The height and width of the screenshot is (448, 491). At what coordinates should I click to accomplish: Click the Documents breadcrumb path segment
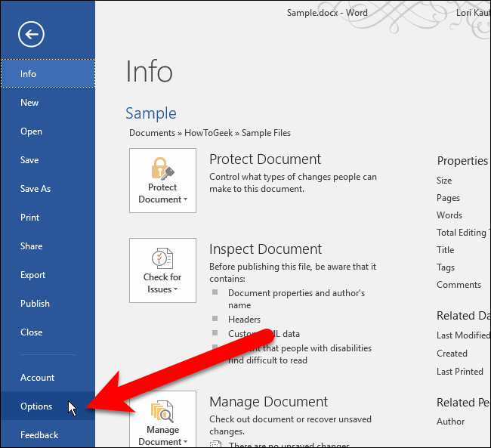click(x=152, y=133)
